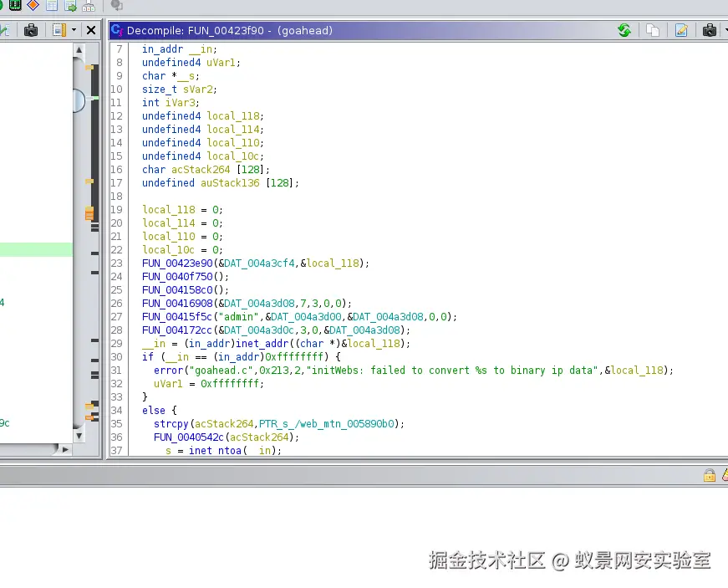Click local_114 declaration on line 13

click(232, 130)
